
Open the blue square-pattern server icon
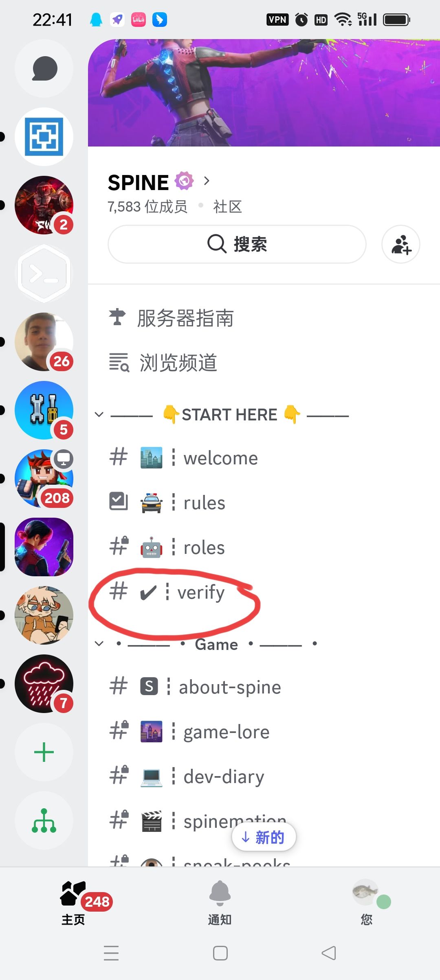point(44,137)
